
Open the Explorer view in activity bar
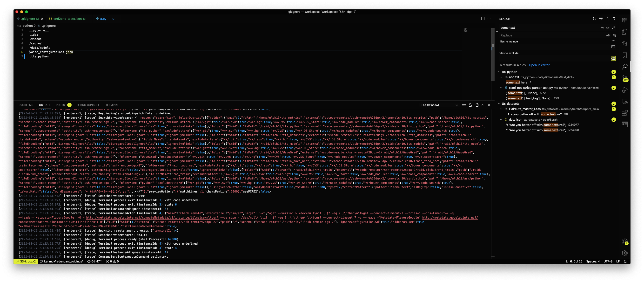[624, 32]
